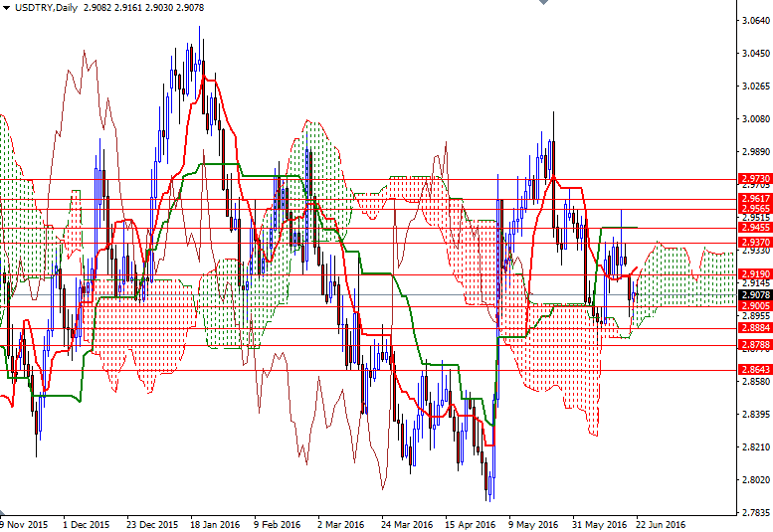773x532 pixels.
Task: Click the 3.0080 price scale value
Action: tap(756, 118)
